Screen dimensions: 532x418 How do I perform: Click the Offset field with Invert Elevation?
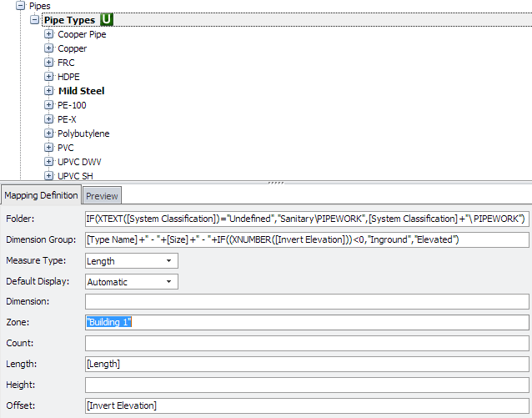(x=307, y=405)
